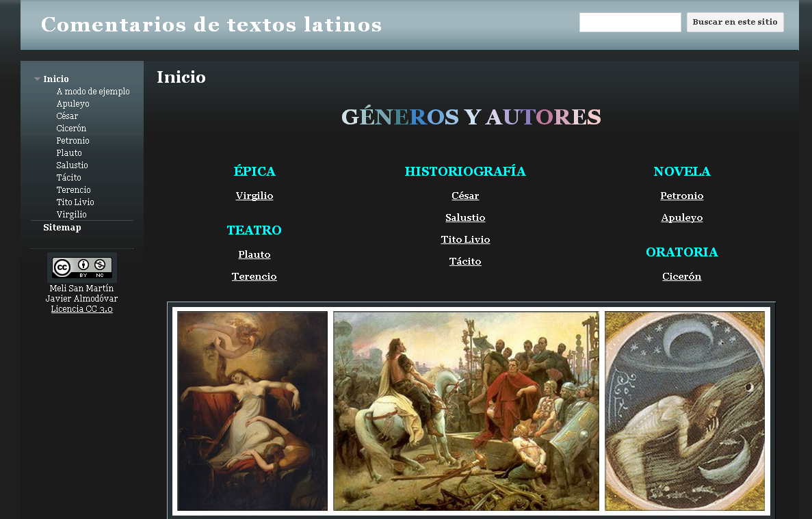The height and width of the screenshot is (519, 812).
Task: Follow the Tito Livio link in content
Action: pos(465,239)
